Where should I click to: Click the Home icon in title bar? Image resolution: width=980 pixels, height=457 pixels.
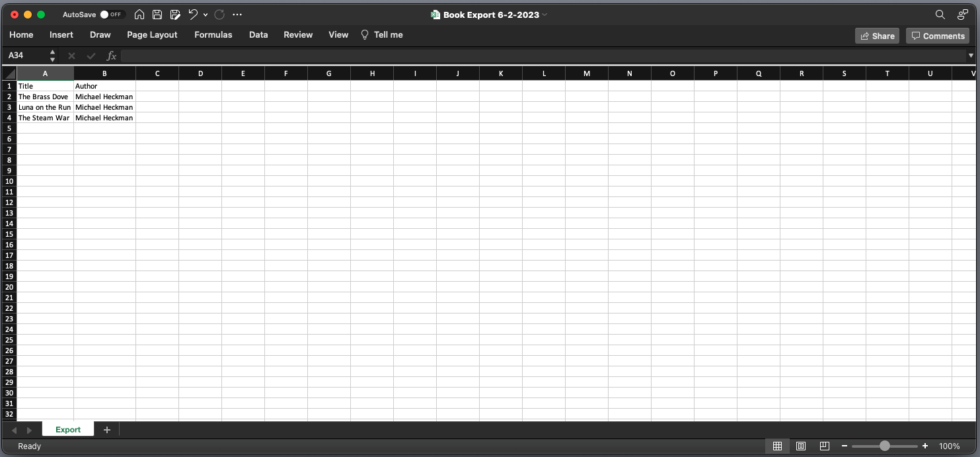pos(139,15)
